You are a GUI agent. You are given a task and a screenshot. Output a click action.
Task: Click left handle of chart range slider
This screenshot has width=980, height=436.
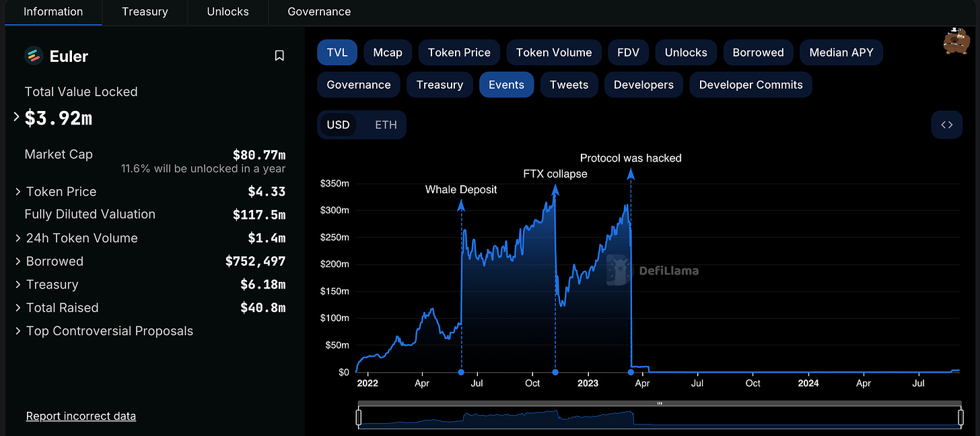coord(359,418)
